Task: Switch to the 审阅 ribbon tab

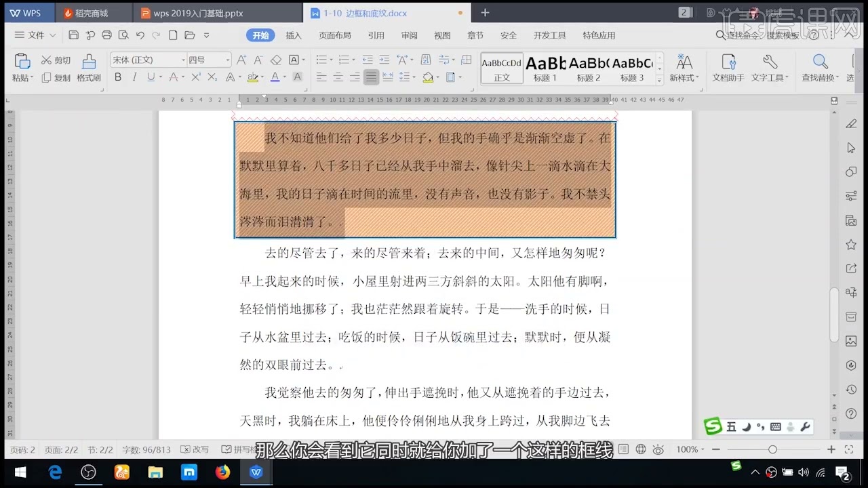Action: pos(410,35)
